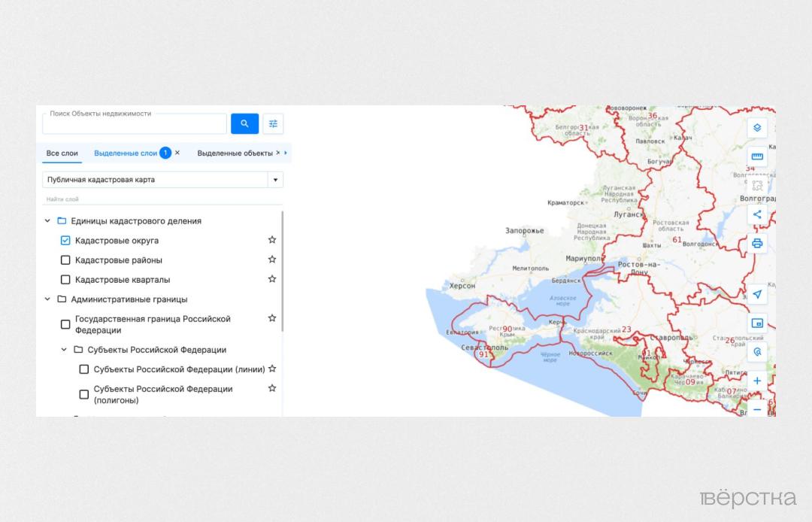Open the Выделенные объекты tab
812x522 pixels.
[x=235, y=153]
